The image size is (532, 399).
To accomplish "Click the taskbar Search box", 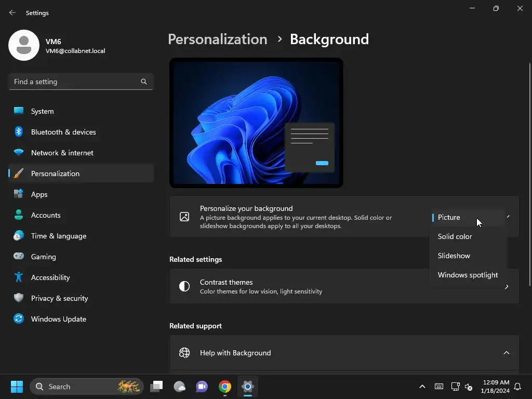I will pos(87,387).
